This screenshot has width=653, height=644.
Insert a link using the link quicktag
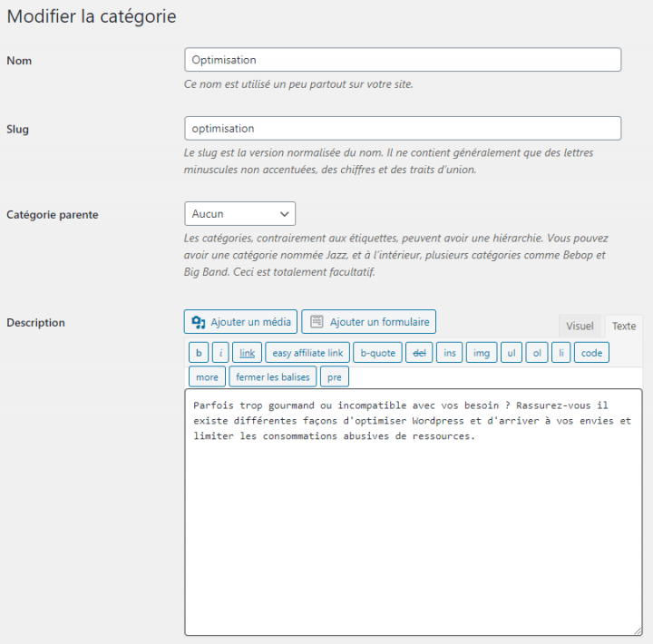[x=247, y=353]
